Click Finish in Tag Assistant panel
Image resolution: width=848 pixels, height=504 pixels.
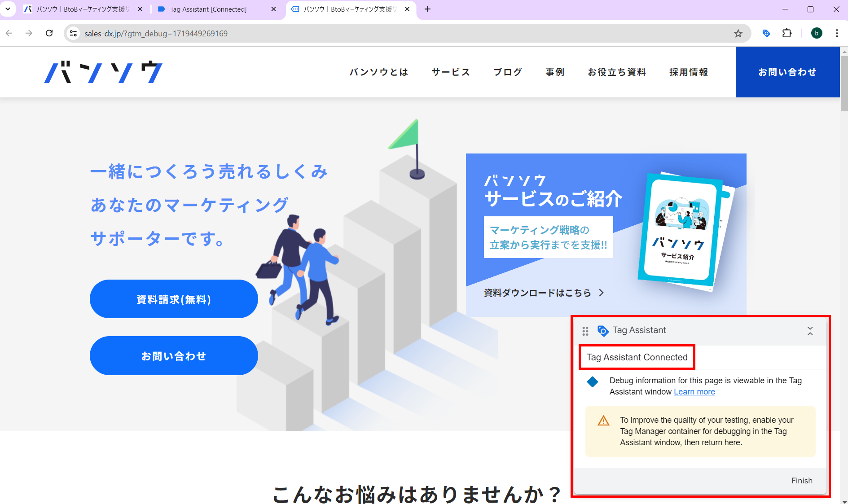coord(802,481)
